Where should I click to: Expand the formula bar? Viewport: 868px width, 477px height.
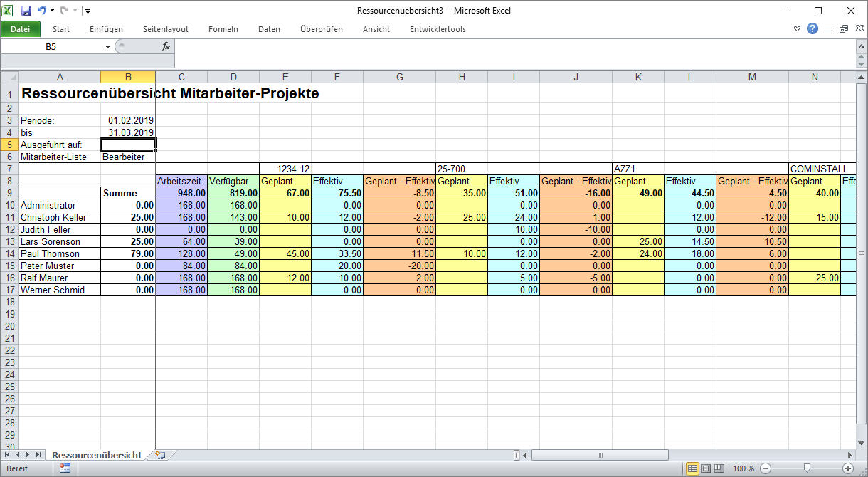point(860,46)
